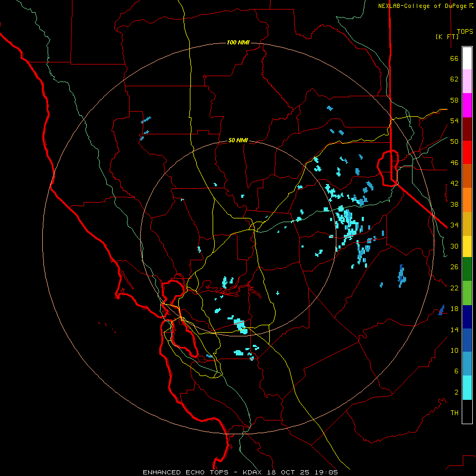Click the burnt orange legend color band
The height and width of the screenshot is (476, 476).
pos(467,176)
